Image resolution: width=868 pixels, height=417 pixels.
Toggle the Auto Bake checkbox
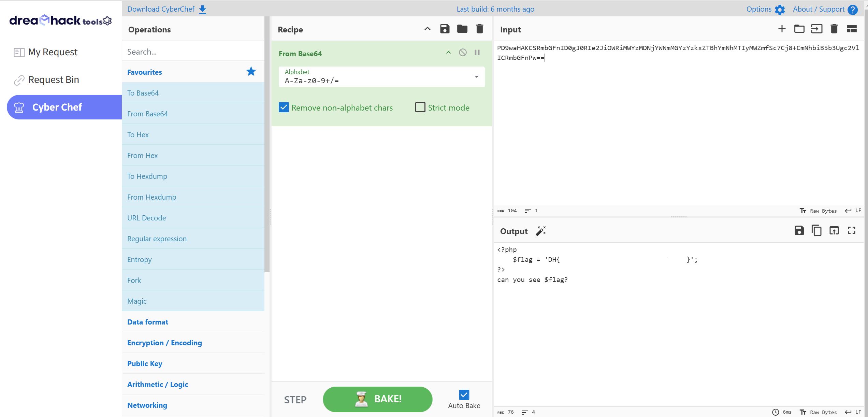[464, 395]
